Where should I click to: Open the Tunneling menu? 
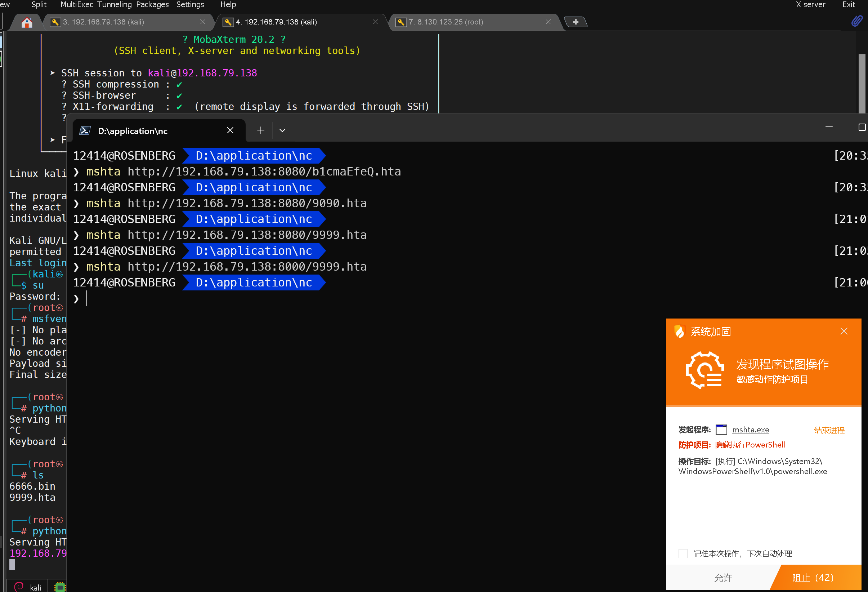(x=114, y=4)
